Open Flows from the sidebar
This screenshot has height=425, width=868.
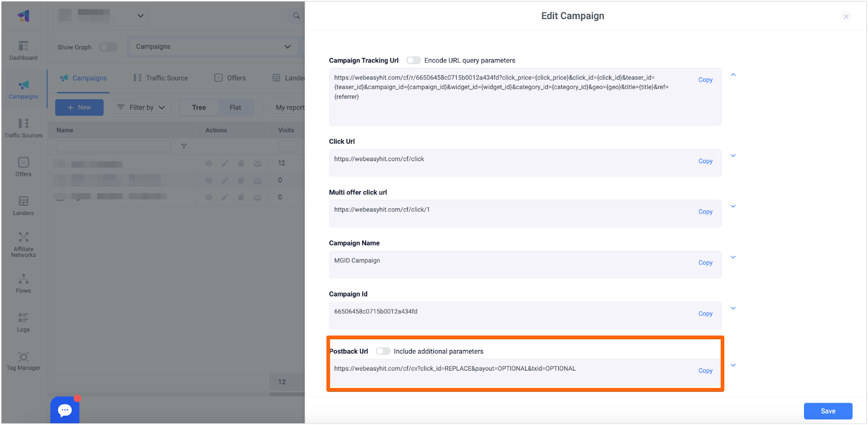[23, 283]
